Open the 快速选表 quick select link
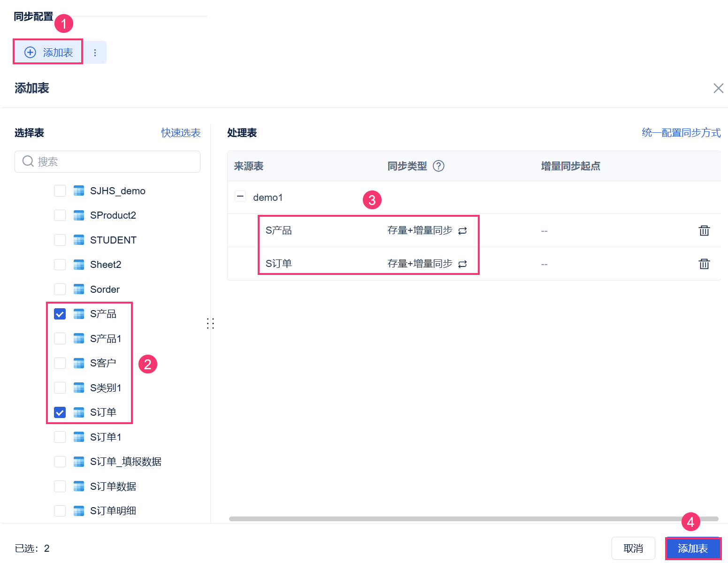This screenshot has height=563, width=728. [181, 133]
